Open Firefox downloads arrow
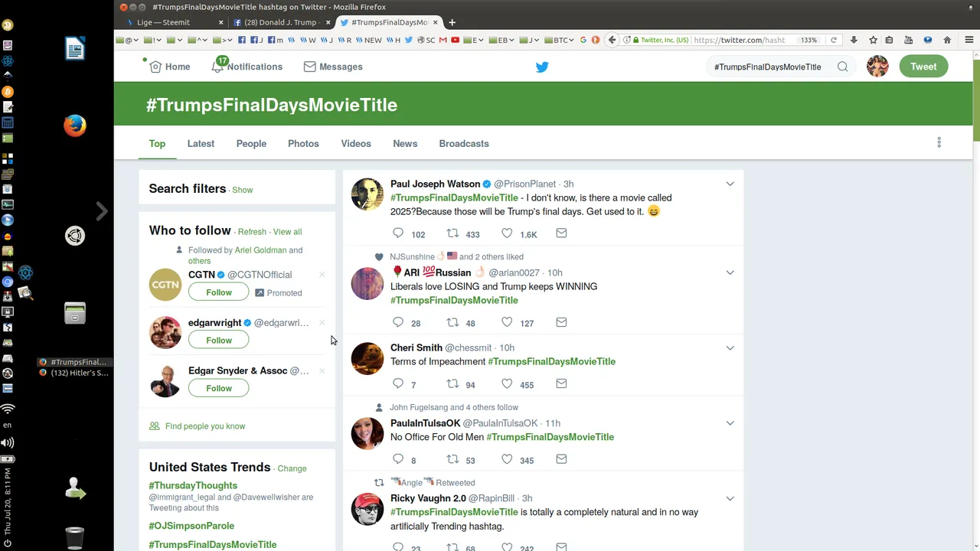 click(854, 40)
